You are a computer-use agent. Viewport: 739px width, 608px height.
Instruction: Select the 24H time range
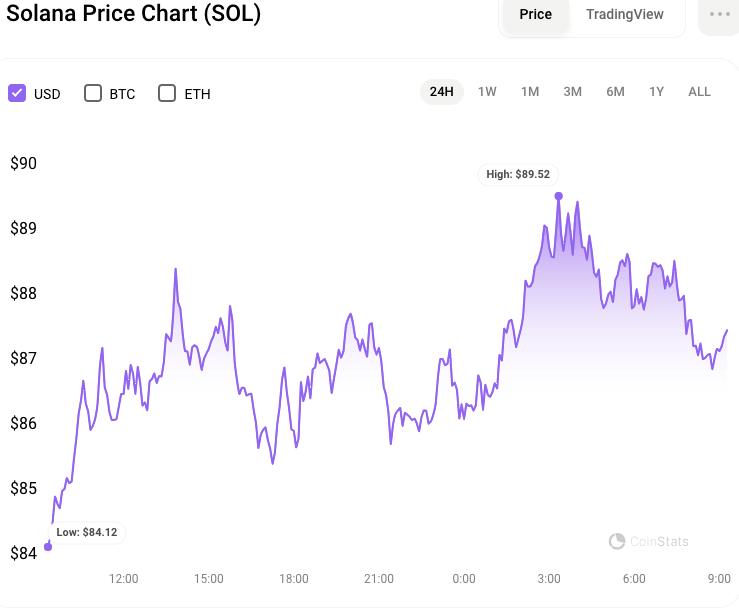441,92
